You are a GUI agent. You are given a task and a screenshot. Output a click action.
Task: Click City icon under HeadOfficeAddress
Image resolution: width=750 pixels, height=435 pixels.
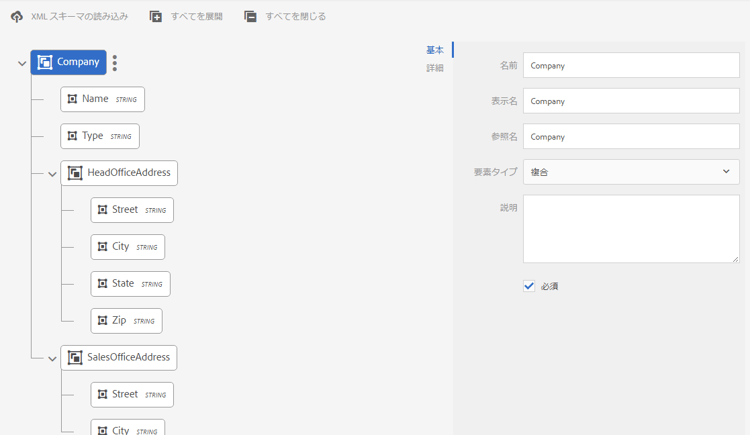point(102,246)
